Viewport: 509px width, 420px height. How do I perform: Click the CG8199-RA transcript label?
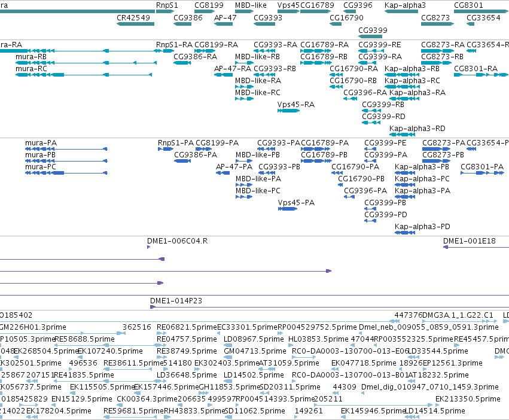tap(216, 45)
